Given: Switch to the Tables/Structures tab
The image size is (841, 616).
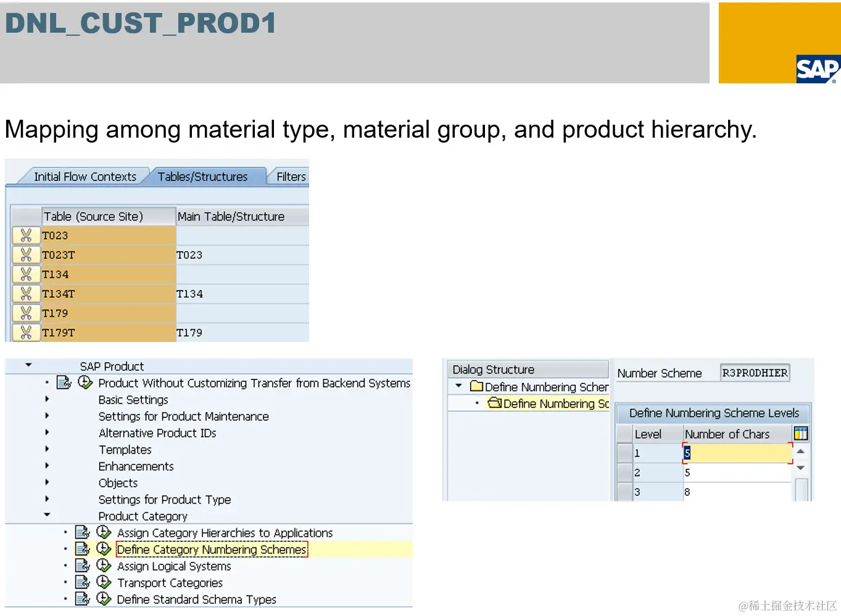Looking at the screenshot, I should click(x=202, y=177).
